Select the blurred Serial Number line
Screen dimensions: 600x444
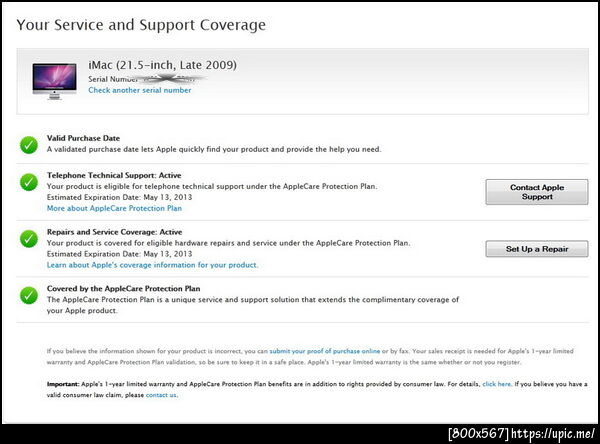point(147,79)
